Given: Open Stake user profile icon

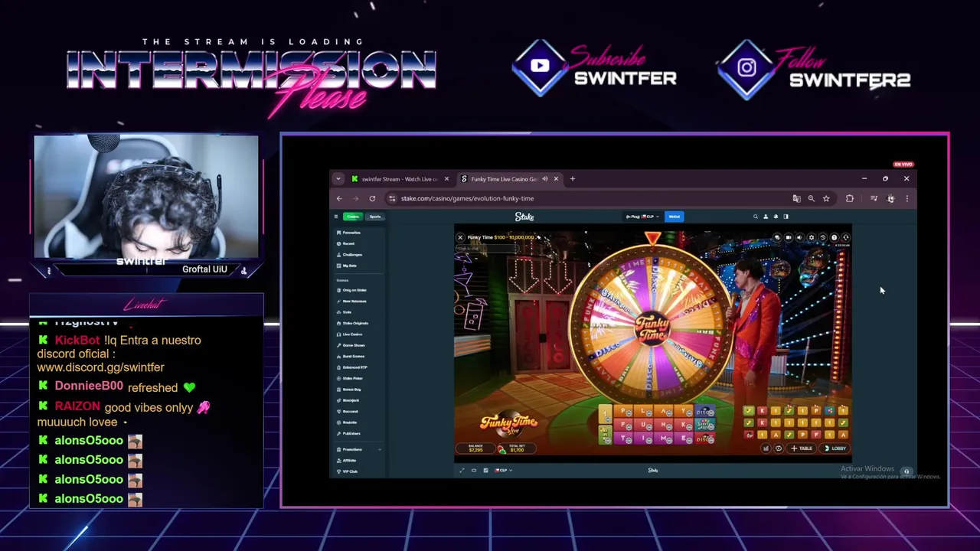Looking at the screenshot, I should pos(766,217).
